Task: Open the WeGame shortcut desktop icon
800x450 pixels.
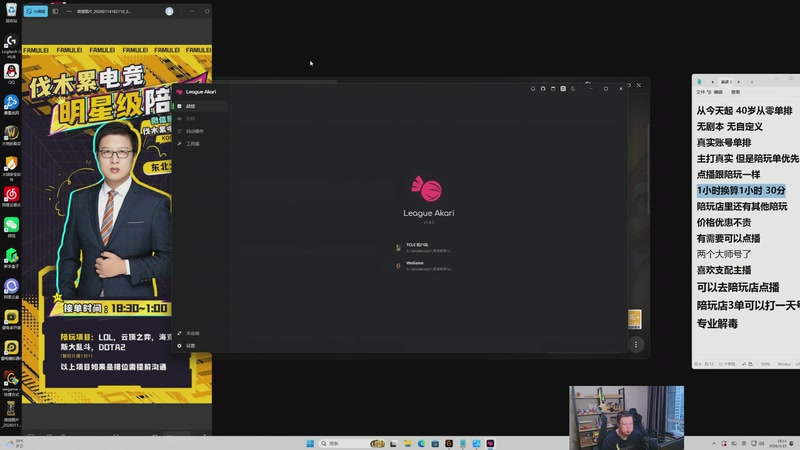Action: point(11,383)
